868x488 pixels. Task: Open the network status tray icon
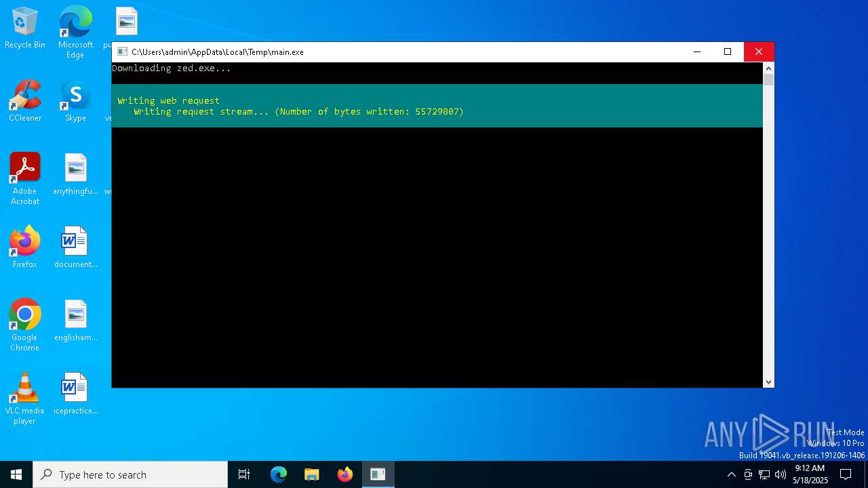coord(764,474)
